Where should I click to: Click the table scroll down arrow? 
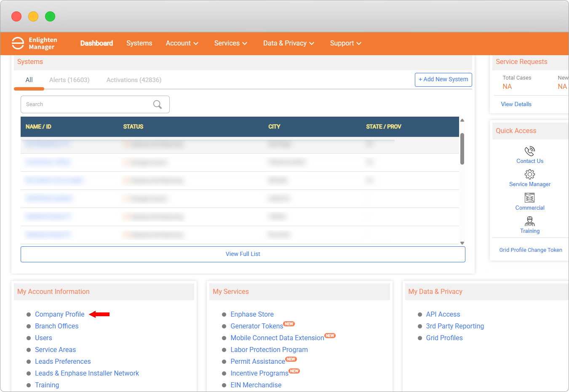pyautogui.click(x=462, y=243)
